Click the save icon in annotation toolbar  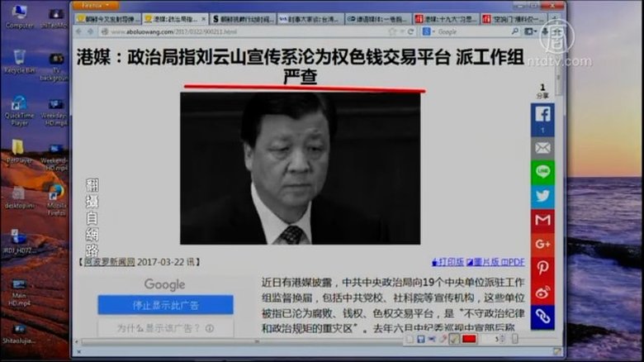[x=421, y=340]
